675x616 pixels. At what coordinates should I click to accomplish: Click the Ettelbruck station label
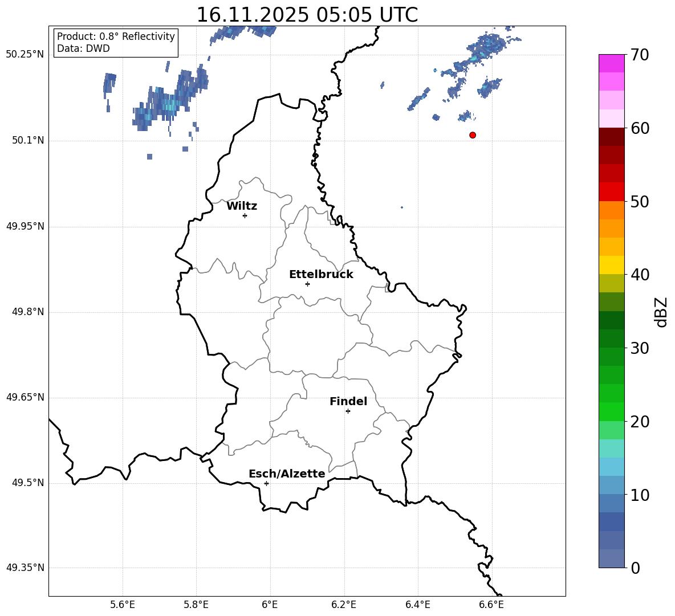click(x=321, y=275)
